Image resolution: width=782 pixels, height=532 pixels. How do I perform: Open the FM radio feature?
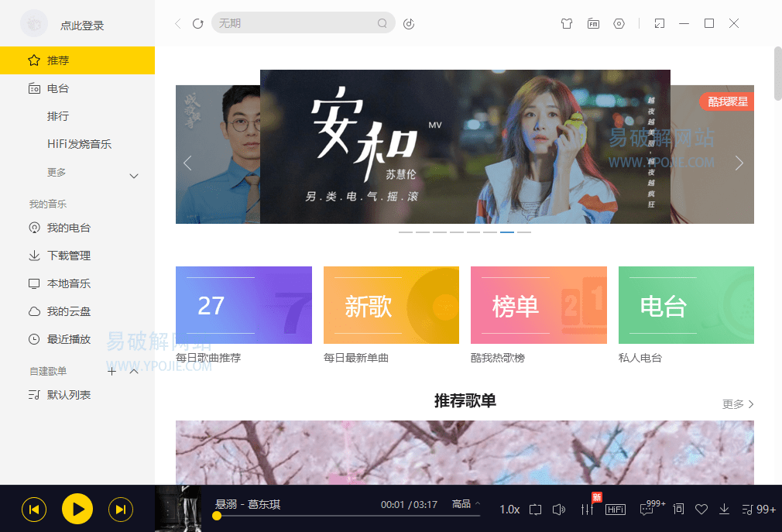point(593,24)
